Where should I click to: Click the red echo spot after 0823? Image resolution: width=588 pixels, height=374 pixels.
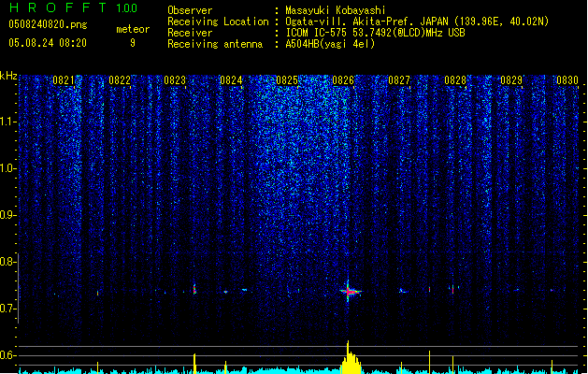(x=194, y=289)
